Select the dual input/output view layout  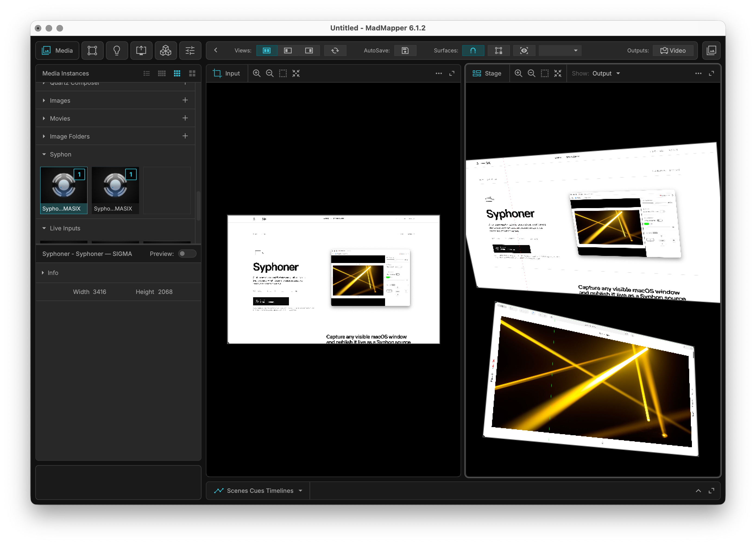[267, 50]
